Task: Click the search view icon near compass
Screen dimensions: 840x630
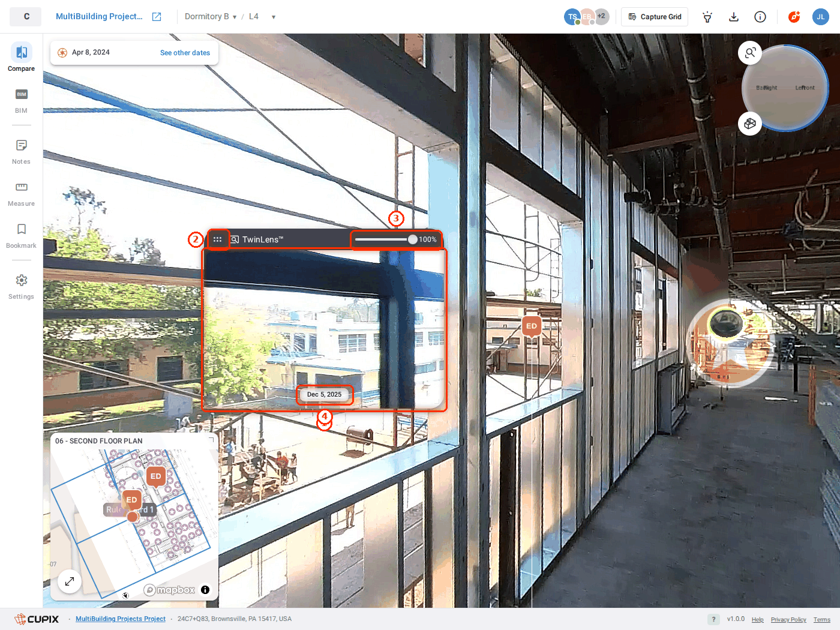Action: (750, 53)
